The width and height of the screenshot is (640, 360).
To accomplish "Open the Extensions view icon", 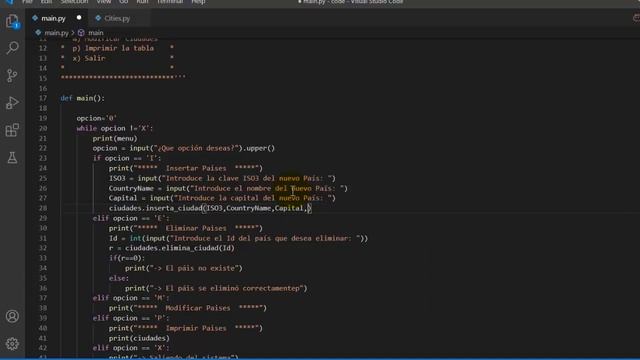I will pos(12,130).
